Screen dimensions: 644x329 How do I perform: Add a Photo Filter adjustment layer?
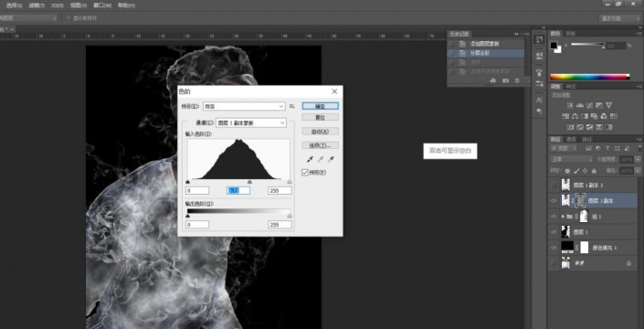pos(595,116)
